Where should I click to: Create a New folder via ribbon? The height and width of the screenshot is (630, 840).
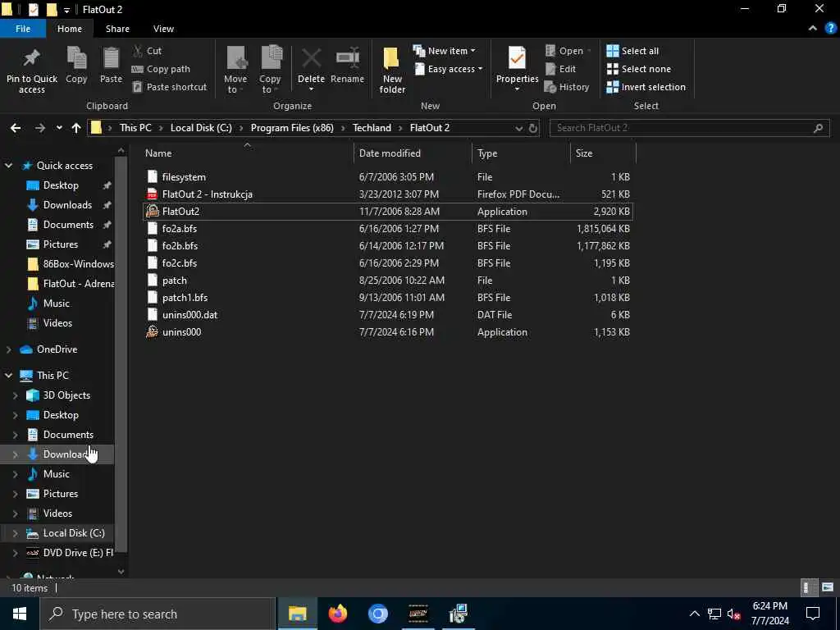click(392, 70)
